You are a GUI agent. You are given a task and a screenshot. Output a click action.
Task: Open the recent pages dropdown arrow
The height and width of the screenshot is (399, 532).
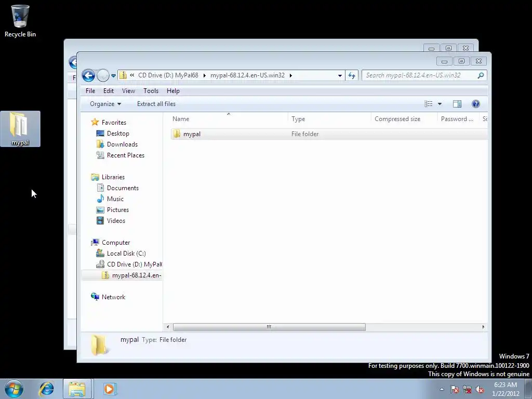(113, 76)
